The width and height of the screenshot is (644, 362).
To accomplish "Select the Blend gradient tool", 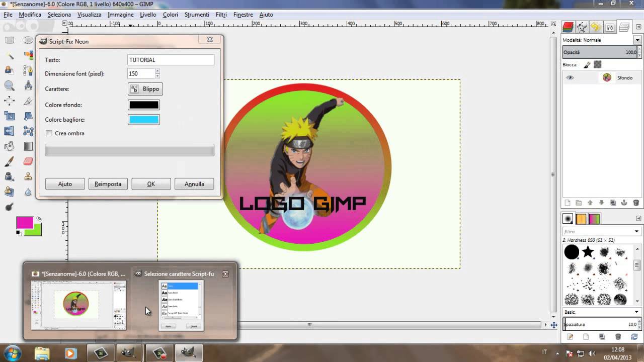I will (28, 146).
